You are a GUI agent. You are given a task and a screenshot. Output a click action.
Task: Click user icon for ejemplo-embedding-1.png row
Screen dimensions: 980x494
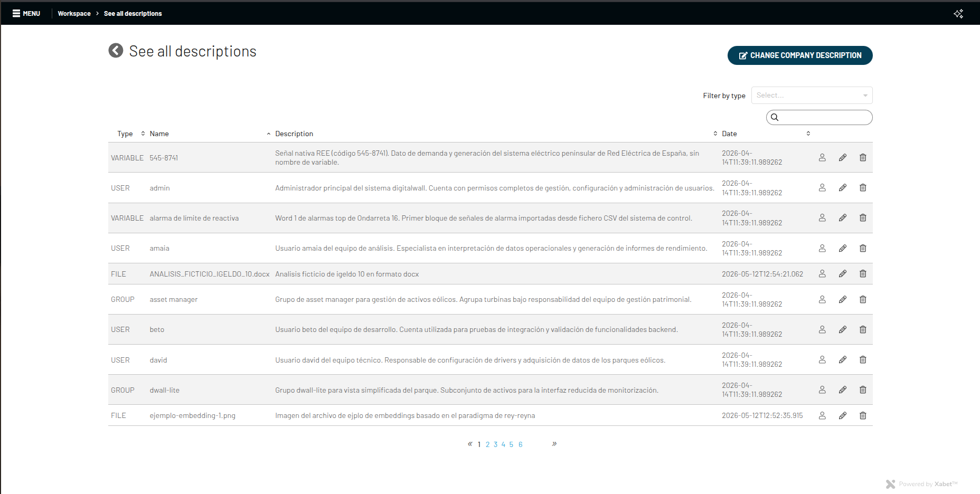point(822,415)
